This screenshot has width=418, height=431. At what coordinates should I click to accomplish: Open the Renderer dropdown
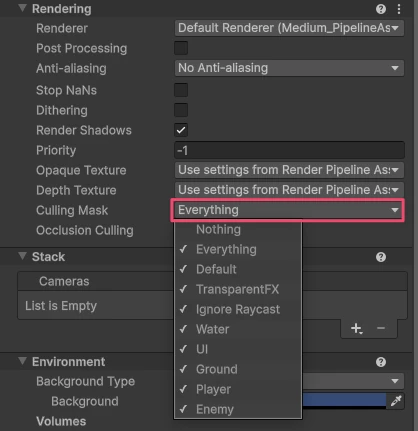click(289, 28)
